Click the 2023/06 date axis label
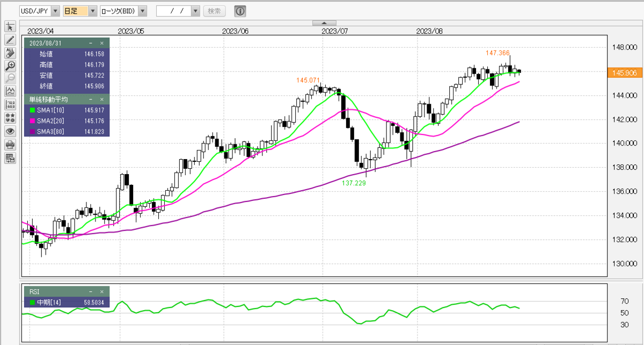644x345 pixels. pos(236,31)
